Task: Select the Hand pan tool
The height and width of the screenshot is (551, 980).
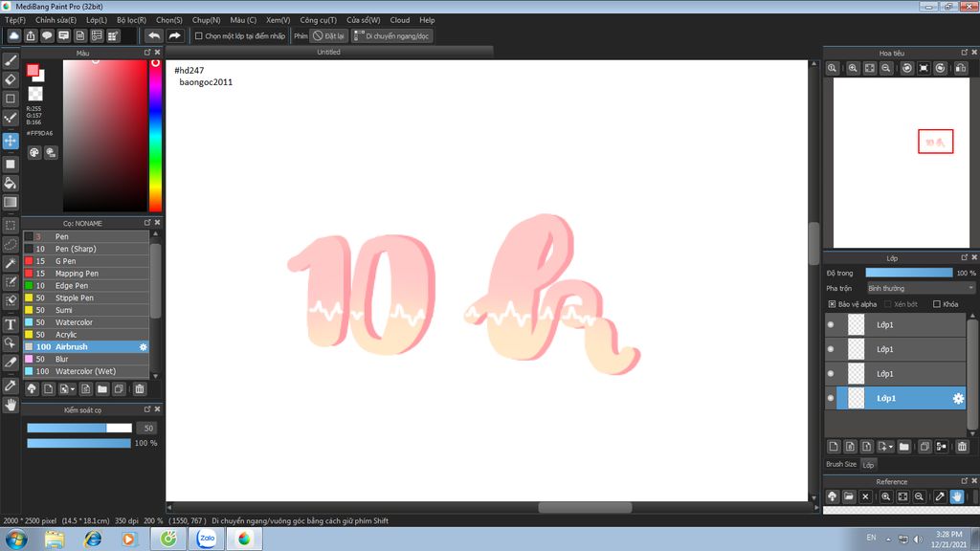Action: click(10, 405)
